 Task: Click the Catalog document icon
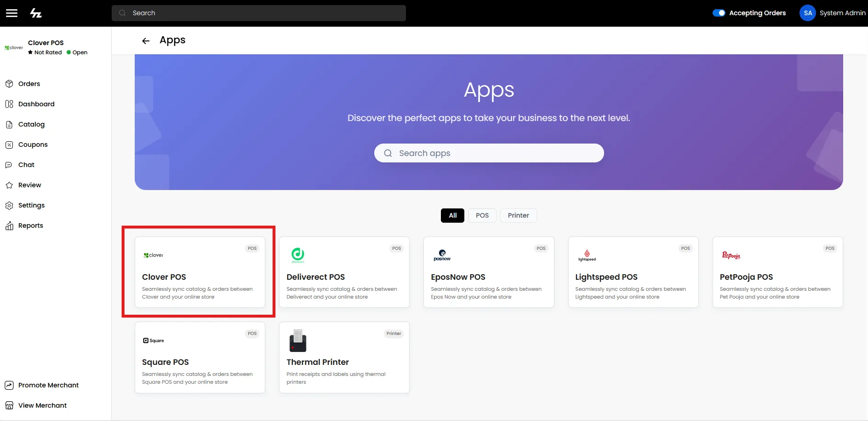point(9,124)
